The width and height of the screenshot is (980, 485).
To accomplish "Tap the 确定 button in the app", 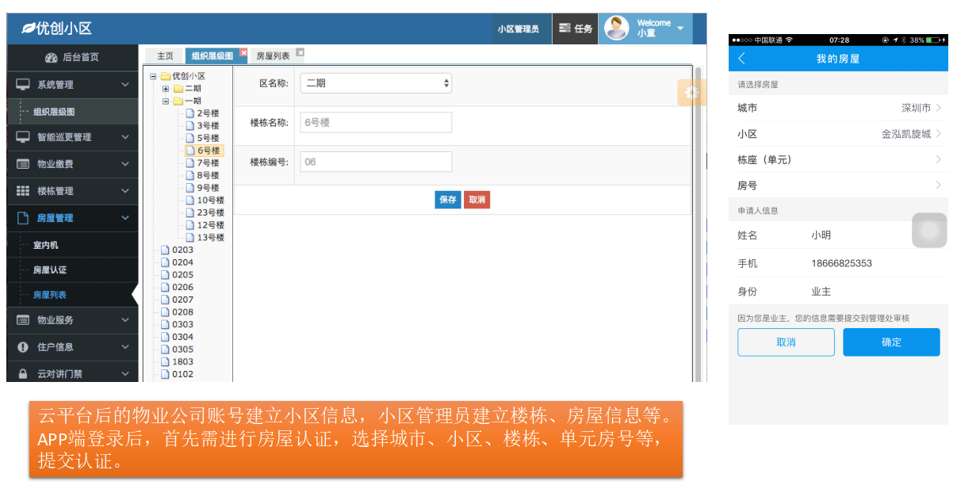I will (891, 342).
